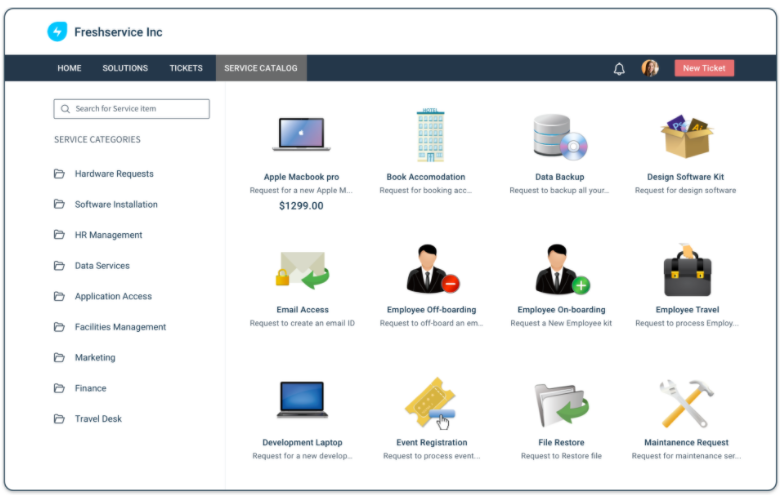The image size is (782, 495).
Task: Click the Employee Travel briefcase icon
Action: [x=687, y=269]
